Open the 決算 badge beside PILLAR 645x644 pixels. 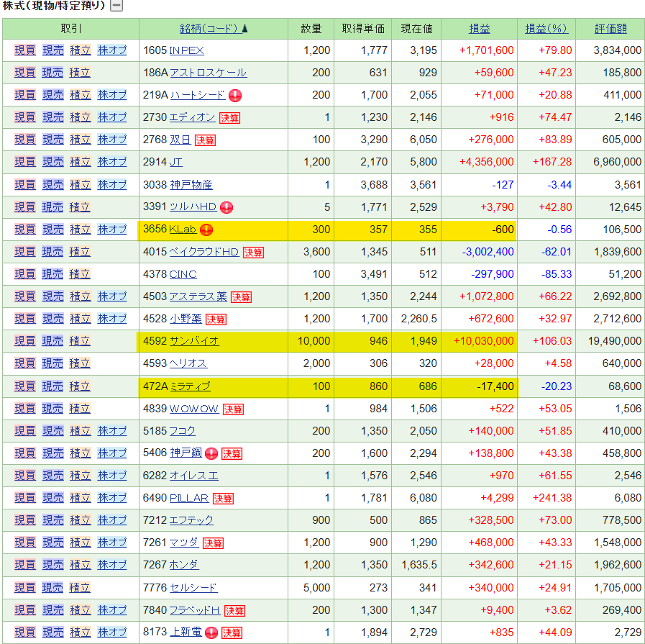(223, 499)
